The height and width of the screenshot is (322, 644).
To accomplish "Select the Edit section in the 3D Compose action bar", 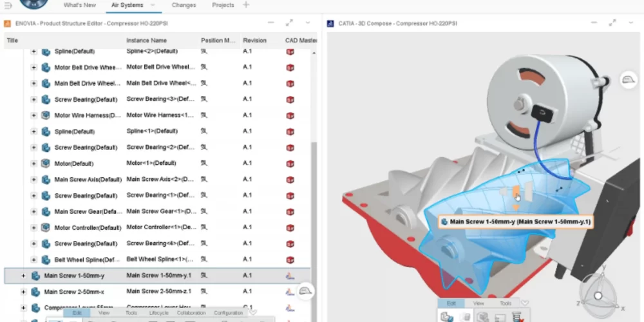I will (451, 303).
